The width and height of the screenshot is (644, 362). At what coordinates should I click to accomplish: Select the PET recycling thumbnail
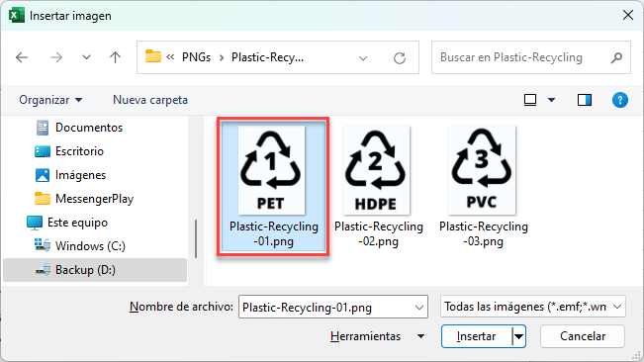tap(271, 170)
